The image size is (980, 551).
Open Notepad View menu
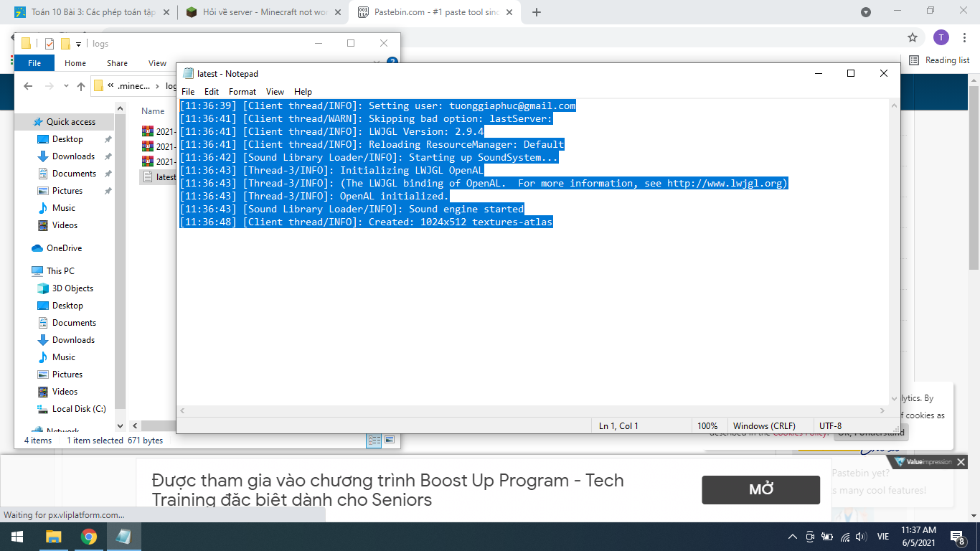click(x=275, y=92)
